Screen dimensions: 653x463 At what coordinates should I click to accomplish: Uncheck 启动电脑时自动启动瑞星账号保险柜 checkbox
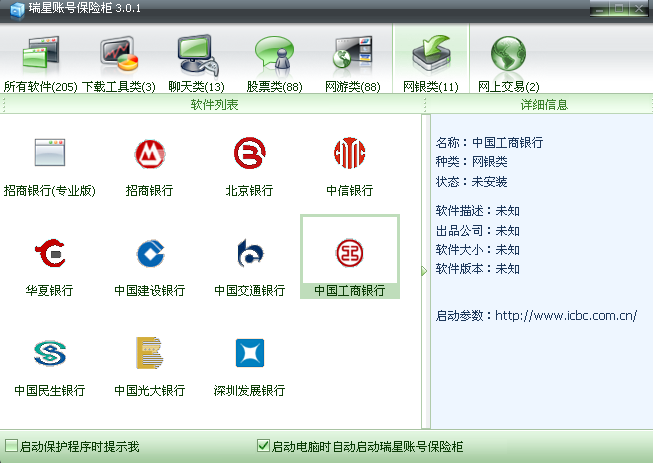pos(263,446)
